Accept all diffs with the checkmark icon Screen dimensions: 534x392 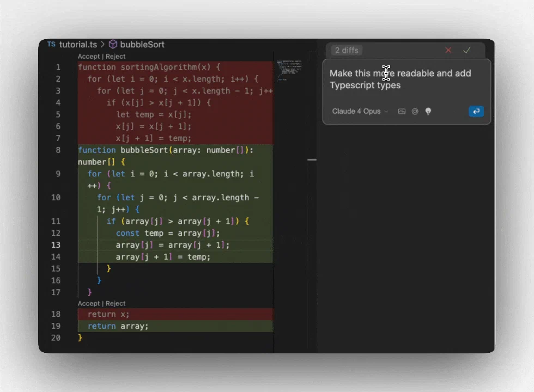click(466, 50)
